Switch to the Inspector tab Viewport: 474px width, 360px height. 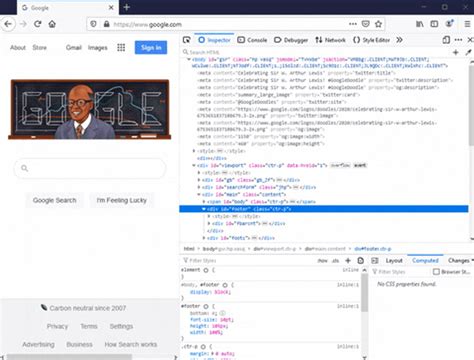(x=214, y=40)
